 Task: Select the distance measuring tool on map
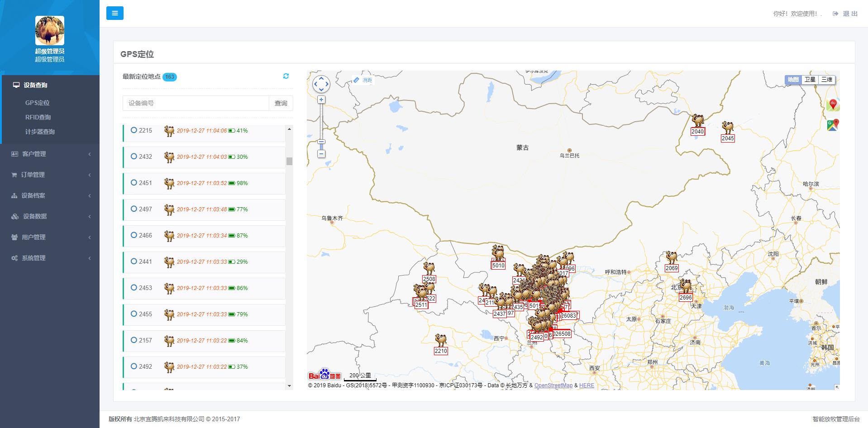[363, 80]
